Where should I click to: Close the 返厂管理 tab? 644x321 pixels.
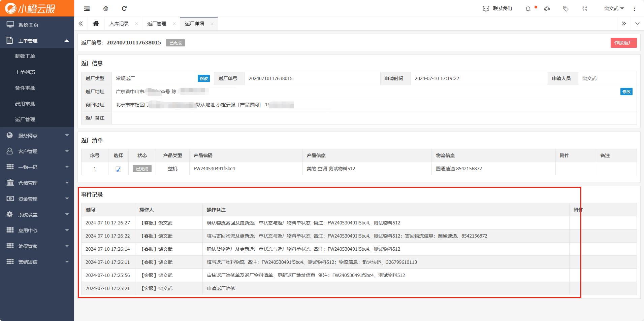tap(174, 24)
